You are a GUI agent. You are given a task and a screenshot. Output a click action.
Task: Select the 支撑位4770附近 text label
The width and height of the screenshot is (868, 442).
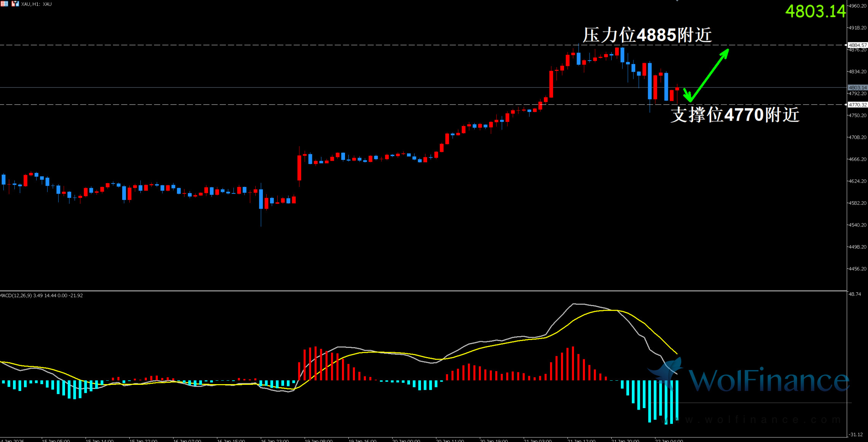click(x=734, y=115)
